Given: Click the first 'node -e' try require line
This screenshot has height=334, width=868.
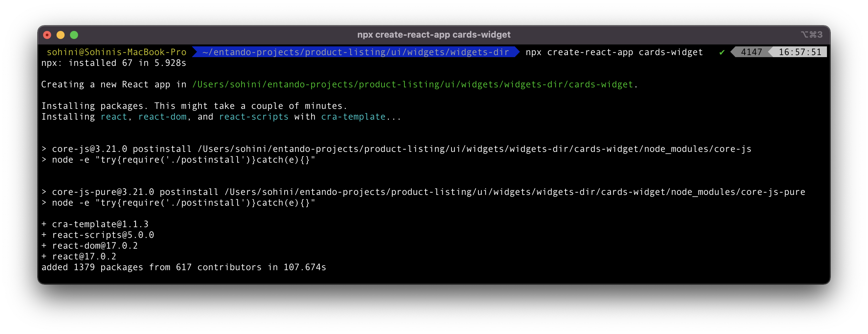Looking at the screenshot, I should pos(178,160).
